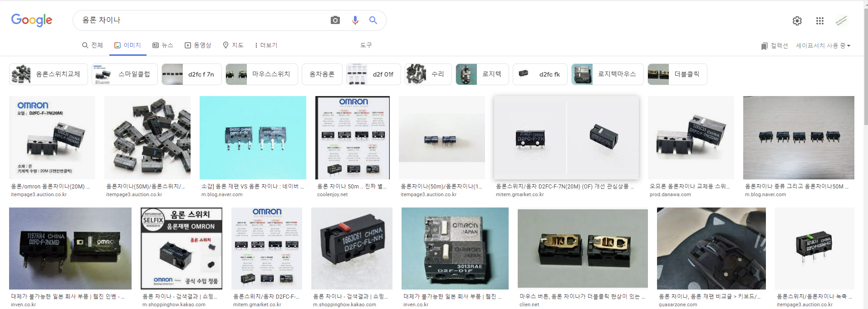
Task: Open the 옴론차이나 종류 그리고 link
Action: (x=797, y=187)
